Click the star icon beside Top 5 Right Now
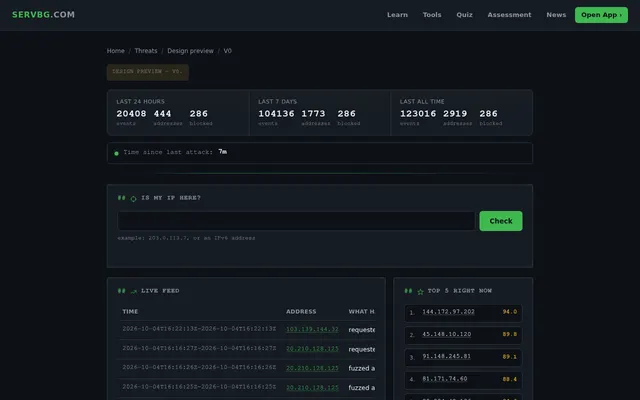The height and width of the screenshot is (400, 640). tap(420, 291)
